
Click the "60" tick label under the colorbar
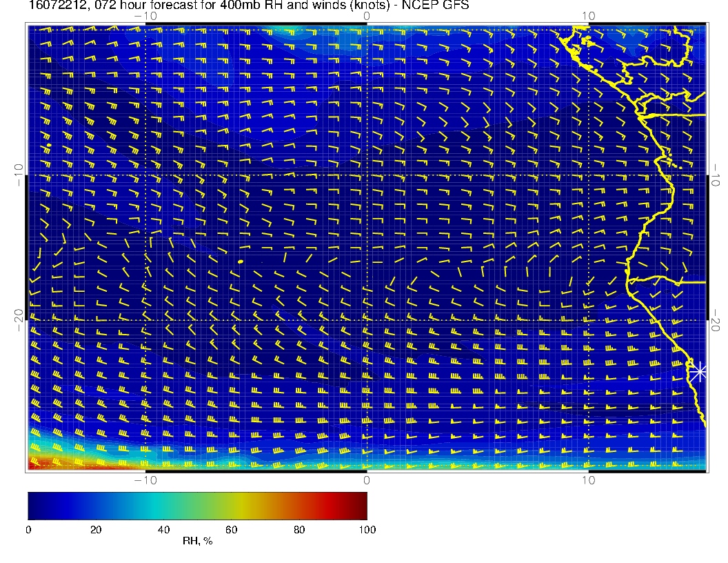pyautogui.click(x=231, y=530)
